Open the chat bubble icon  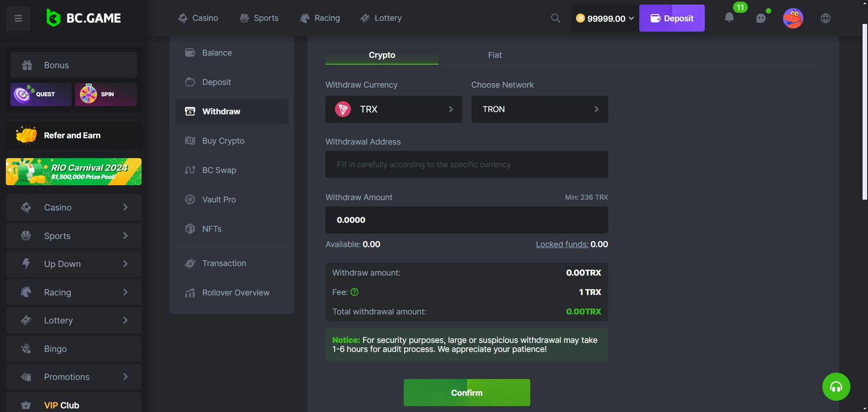tap(761, 18)
